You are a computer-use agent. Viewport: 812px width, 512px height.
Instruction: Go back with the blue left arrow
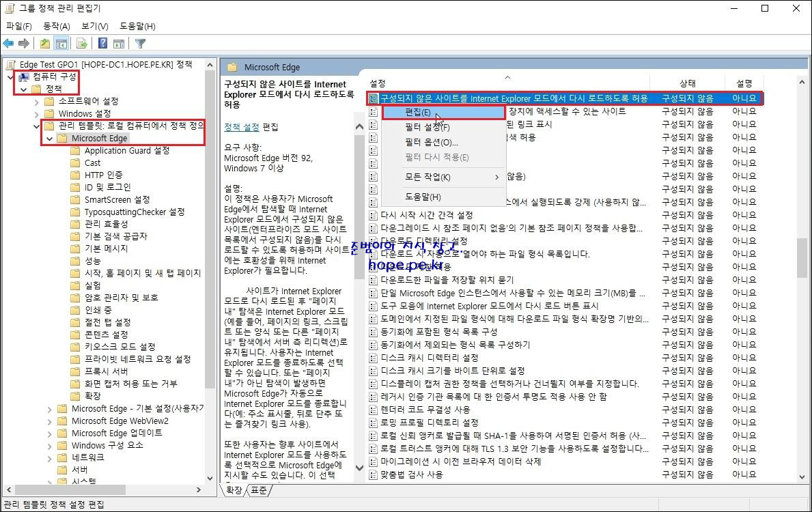pyautogui.click(x=8, y=44)
